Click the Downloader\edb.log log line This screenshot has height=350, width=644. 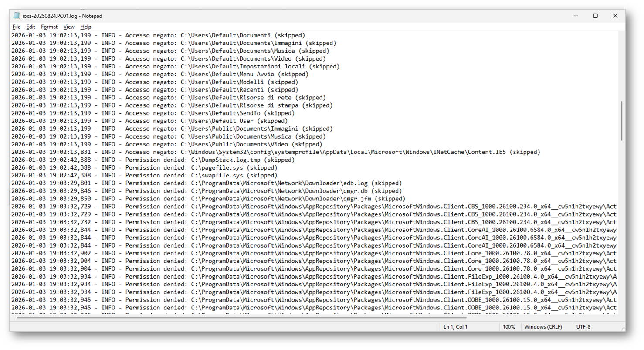coord(207,183)
